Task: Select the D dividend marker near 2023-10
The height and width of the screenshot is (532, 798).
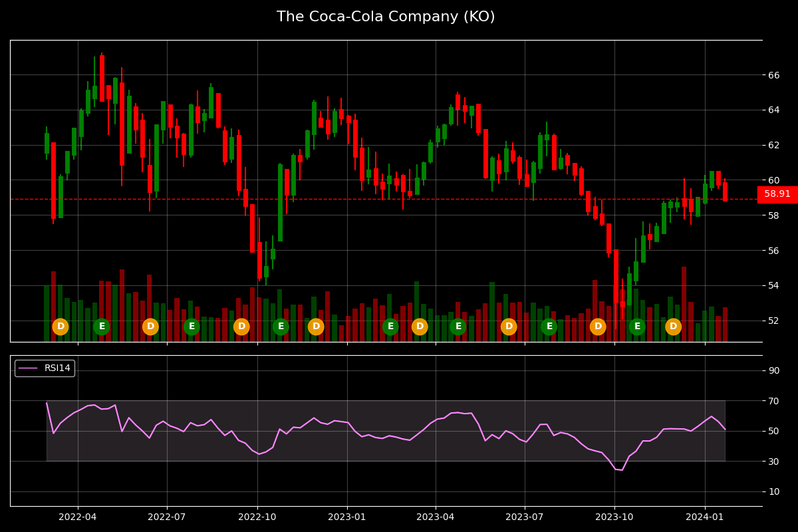Action: (x=597, y=326)
